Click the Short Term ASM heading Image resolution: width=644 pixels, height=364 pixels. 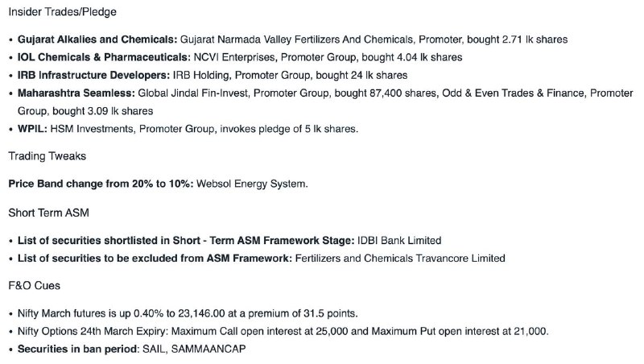pyautogui.click(x=49, y=213)
